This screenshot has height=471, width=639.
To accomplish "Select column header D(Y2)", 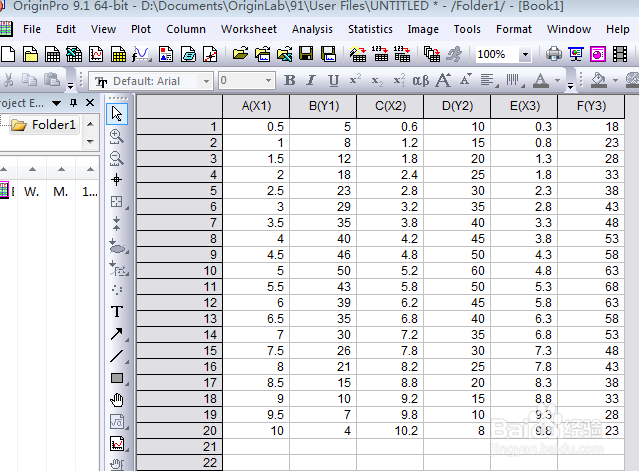I will click(x=457, y=106).
